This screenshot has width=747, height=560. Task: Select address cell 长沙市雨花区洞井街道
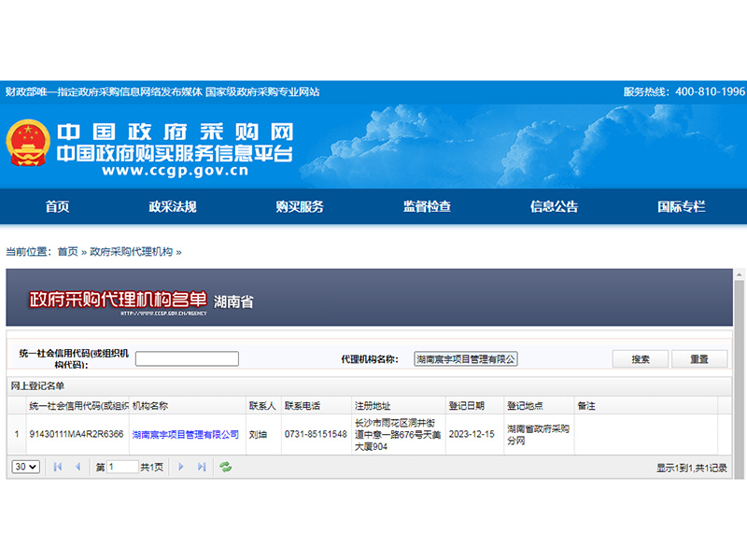click(399, 434)
